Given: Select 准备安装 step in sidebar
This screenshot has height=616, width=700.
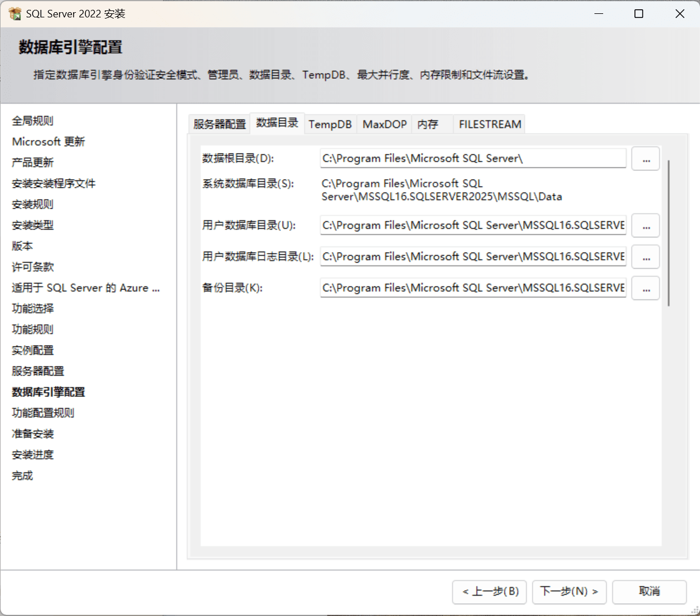Looking at the screenshot, I should coord(32,433).
